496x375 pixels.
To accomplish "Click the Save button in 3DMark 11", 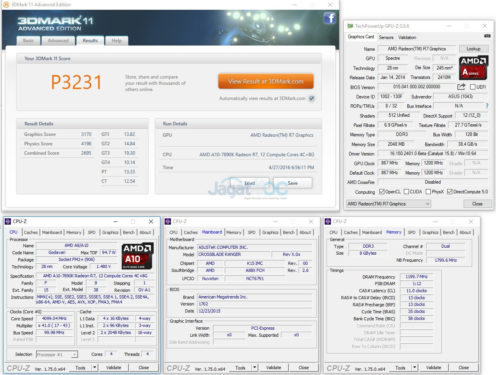I will (293, 183).
